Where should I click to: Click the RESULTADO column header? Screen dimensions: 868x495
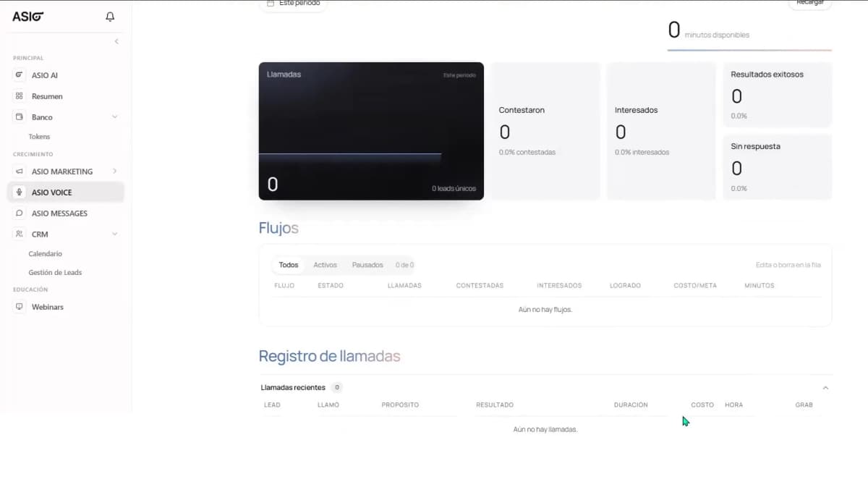(x=495, y=405)
